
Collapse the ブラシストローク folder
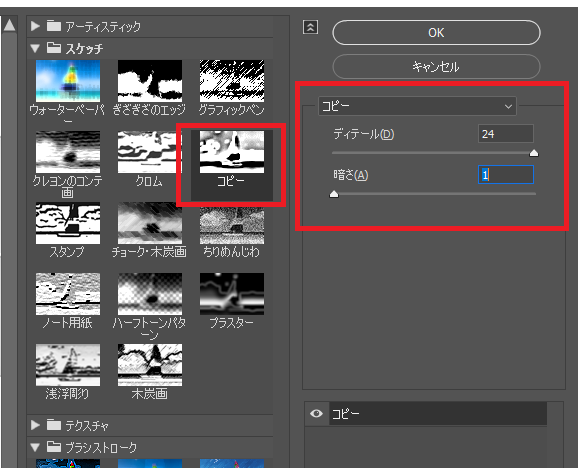35,447
